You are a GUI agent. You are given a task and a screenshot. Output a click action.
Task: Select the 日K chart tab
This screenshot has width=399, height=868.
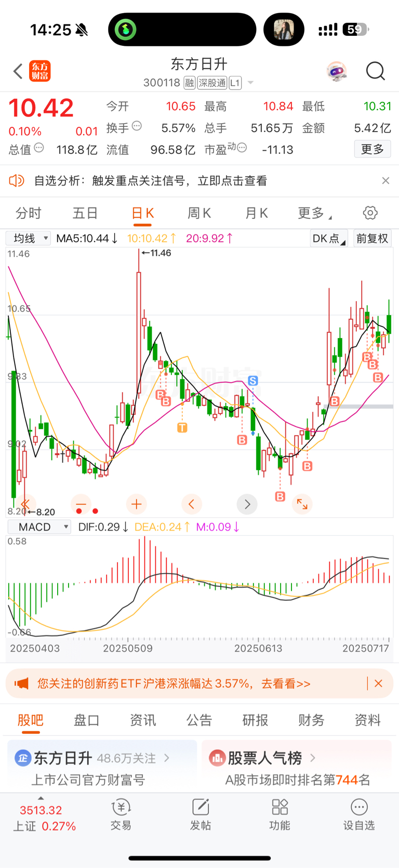click(142, 214)
